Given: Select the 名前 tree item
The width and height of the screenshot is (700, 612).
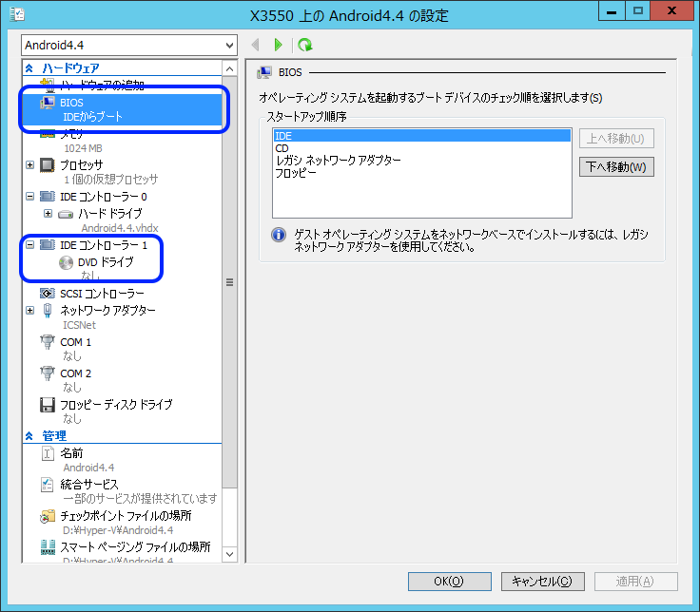Looking at the screenshot, I should tap(71, 453).
